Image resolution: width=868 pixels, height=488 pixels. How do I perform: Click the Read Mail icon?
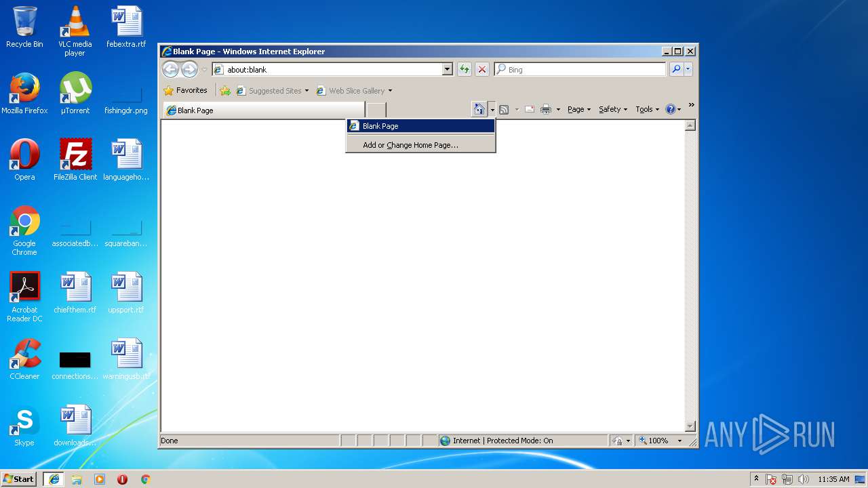click(530, 110)
